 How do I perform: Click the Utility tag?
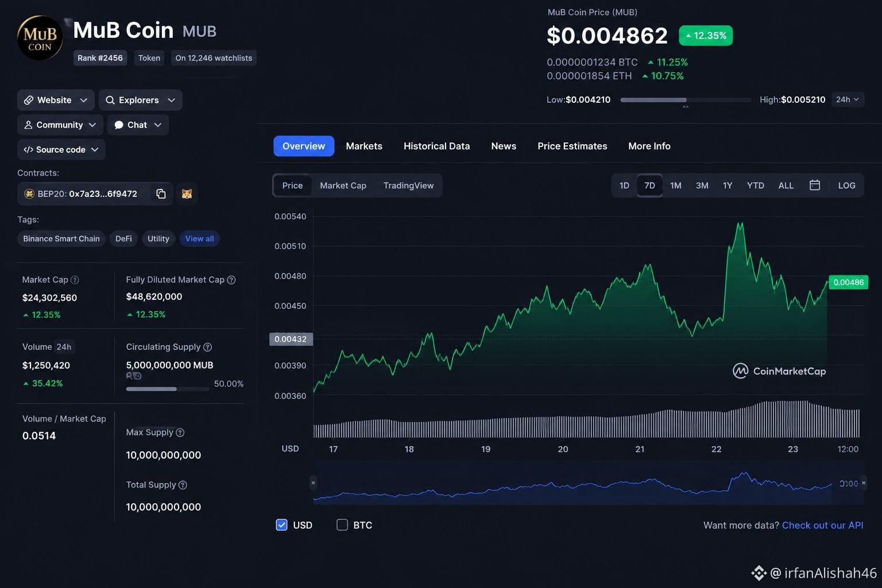pyautogui.click(x=158, y=238)
